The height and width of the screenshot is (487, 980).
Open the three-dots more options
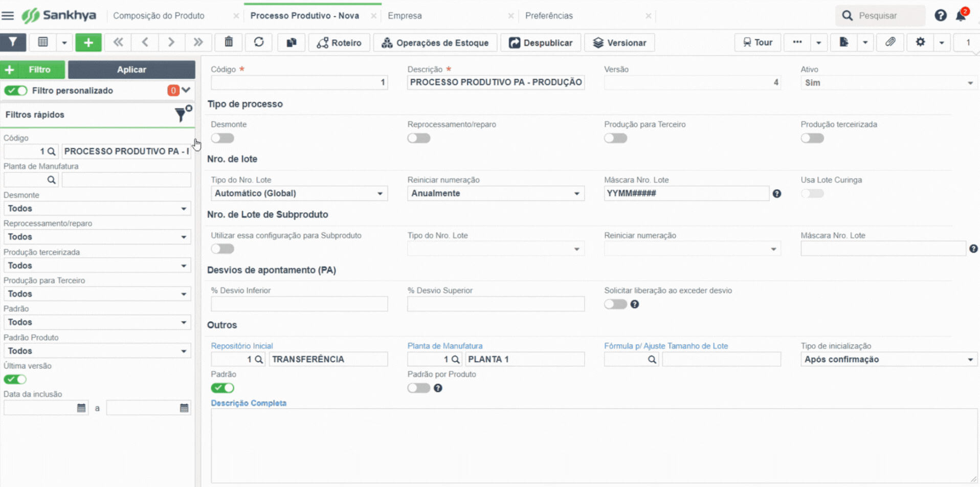(x=797, y=42)
